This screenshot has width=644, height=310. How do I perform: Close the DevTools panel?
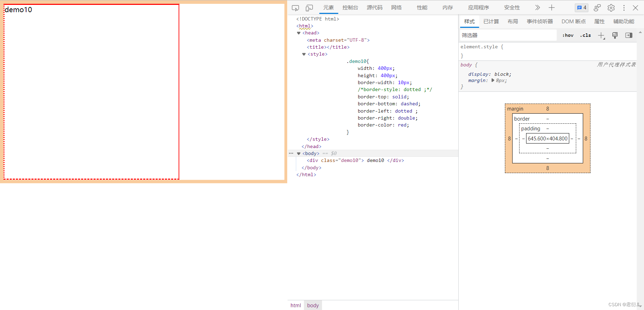click(635, 8)
